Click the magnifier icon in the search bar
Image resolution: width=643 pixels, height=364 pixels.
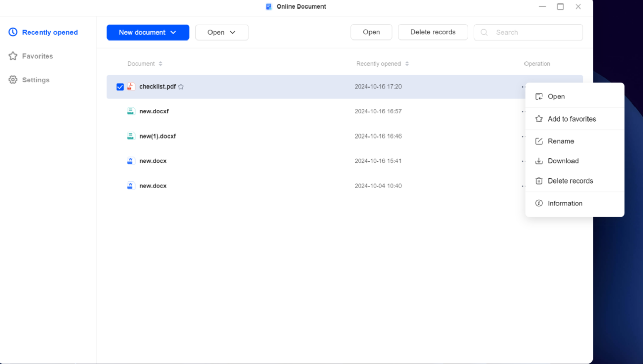(x=484, y=32)
